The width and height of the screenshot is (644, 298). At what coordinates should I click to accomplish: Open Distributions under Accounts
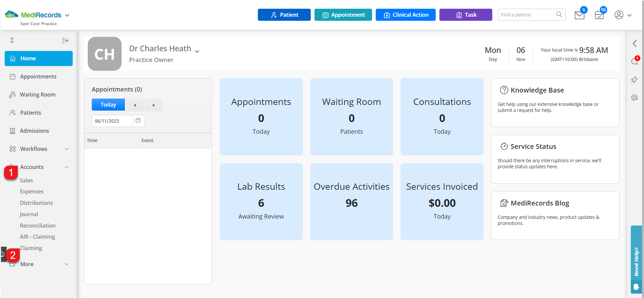[x=36, y=203]
